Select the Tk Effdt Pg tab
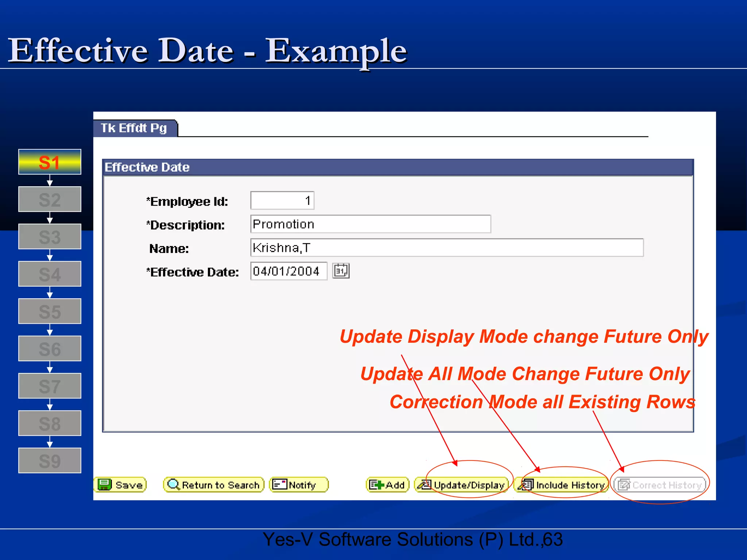This screenshot has width=747, height=560. tap(135, 128)
